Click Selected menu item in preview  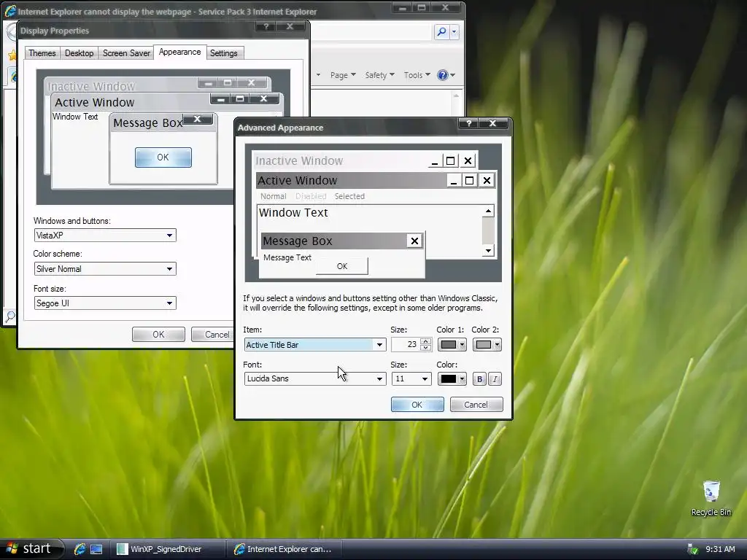pyautogui.click(x=349, y=196)
